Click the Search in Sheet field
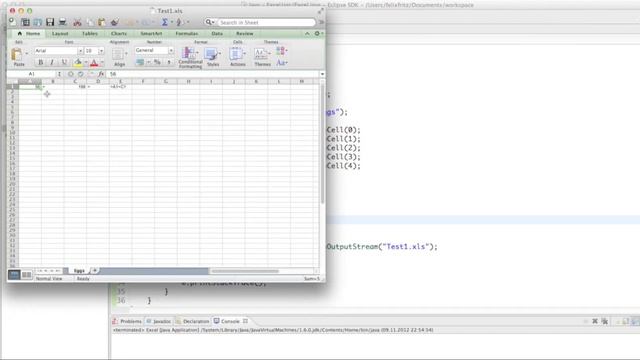Image resolution: width=640 pixels, height=360 pixels. (267, 22)
